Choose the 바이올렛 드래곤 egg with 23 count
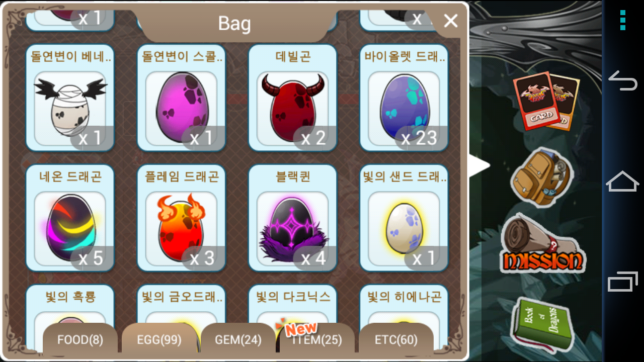 pyautogui.click(x=404, y=98)
